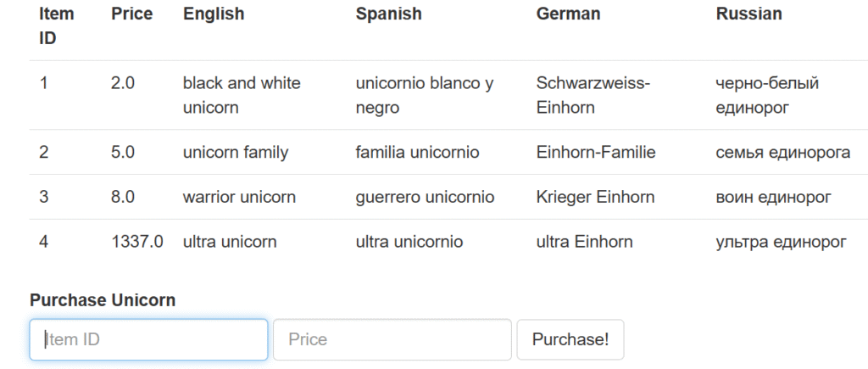Click the 'unicorn family' English name
This screenshot has width=868, height=369.
click(x=236, y=153)
